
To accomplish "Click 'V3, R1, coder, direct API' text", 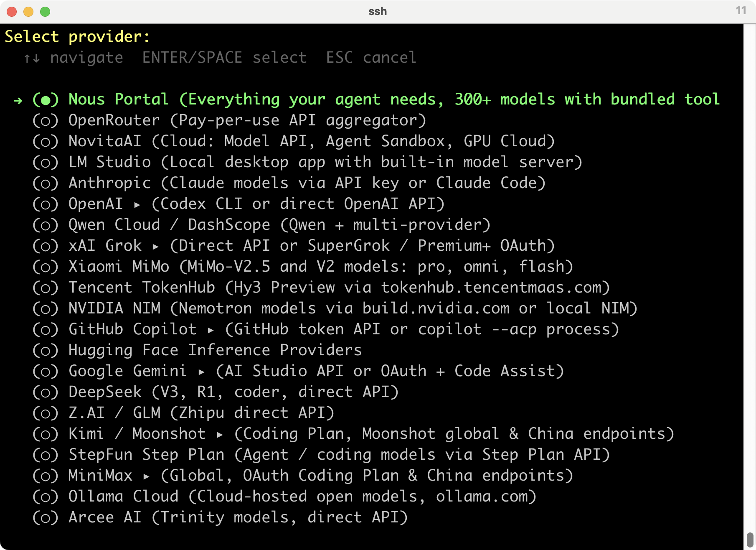I will tap(275, 392).
